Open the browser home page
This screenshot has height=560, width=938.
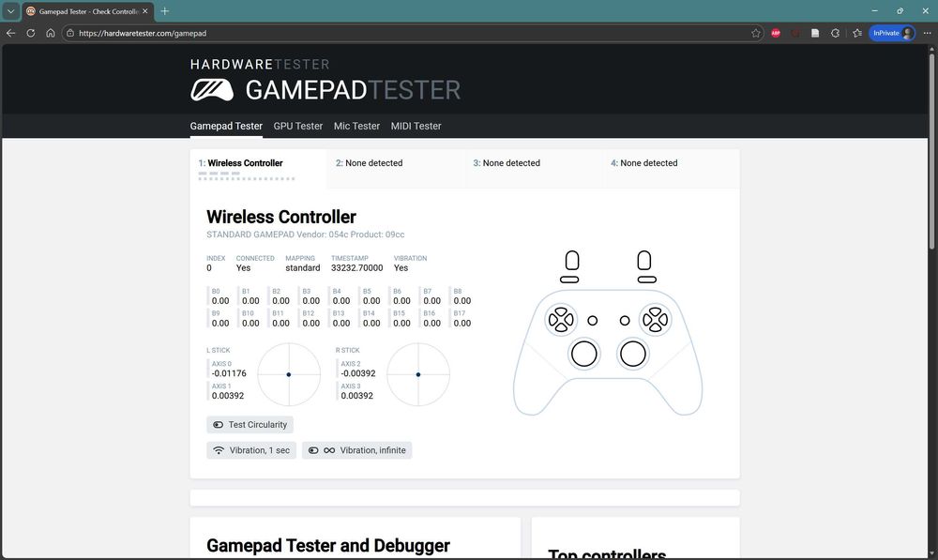click(51, 33)
